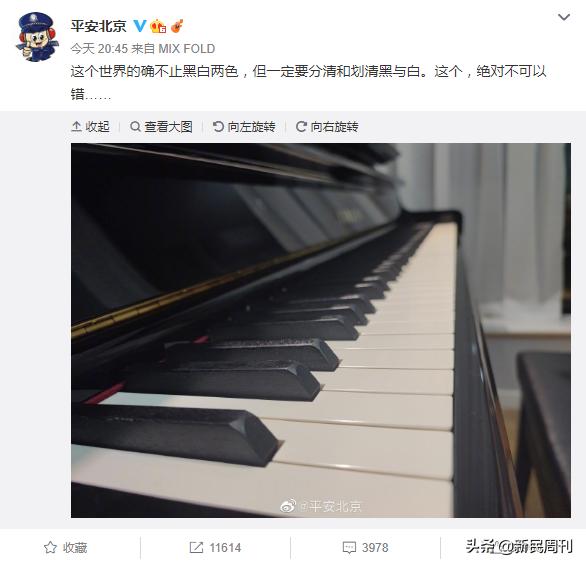Click the magnifier icon next to 查看大图

point(135,127)
